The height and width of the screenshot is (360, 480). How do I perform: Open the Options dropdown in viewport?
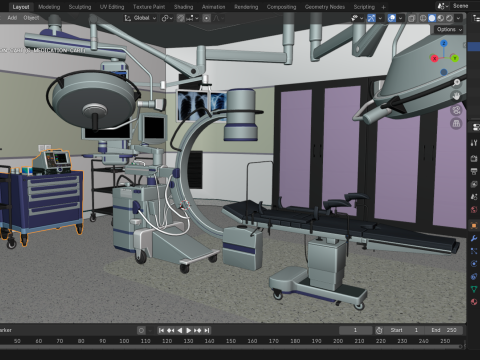tap(449, 30)
